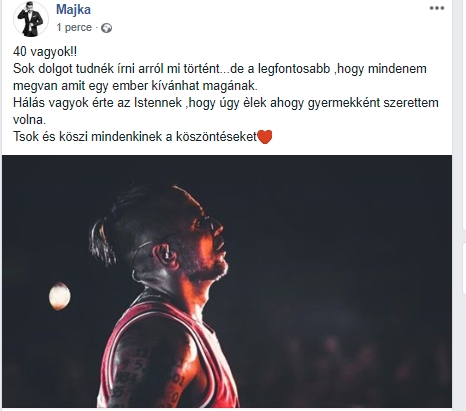Image resolution: width=466 pixels, height=411 pixels.
Task: Click the glowing light orb in photo
Action: click(x=60, y=296)
